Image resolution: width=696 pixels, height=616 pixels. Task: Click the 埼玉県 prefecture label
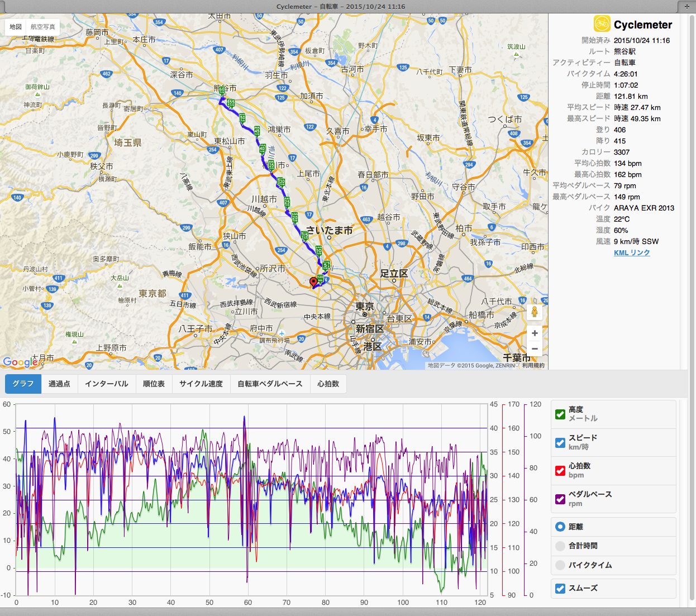coord(128,142)
